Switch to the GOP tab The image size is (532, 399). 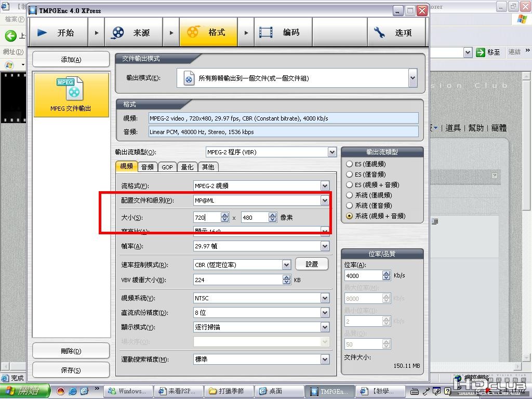point(167,167)
